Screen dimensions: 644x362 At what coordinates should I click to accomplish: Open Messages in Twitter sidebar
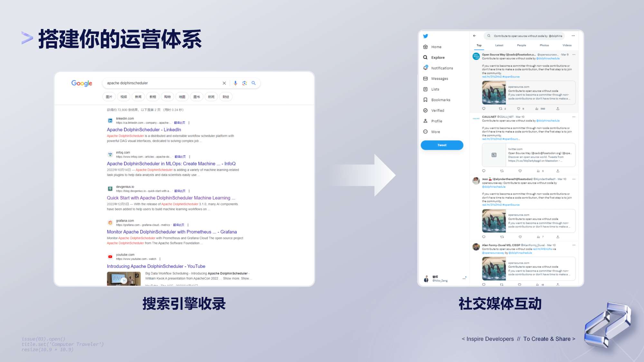point(435,79)
